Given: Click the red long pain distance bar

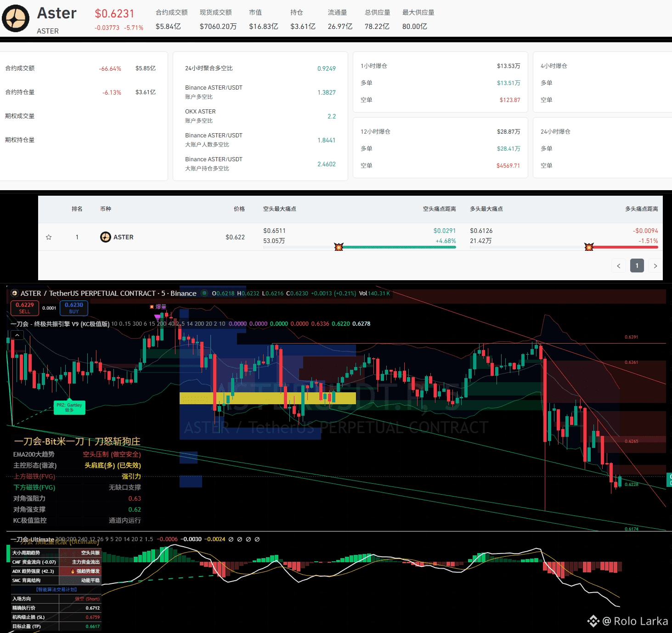Looking at the screenshot, I should click(x=626, y=247).
